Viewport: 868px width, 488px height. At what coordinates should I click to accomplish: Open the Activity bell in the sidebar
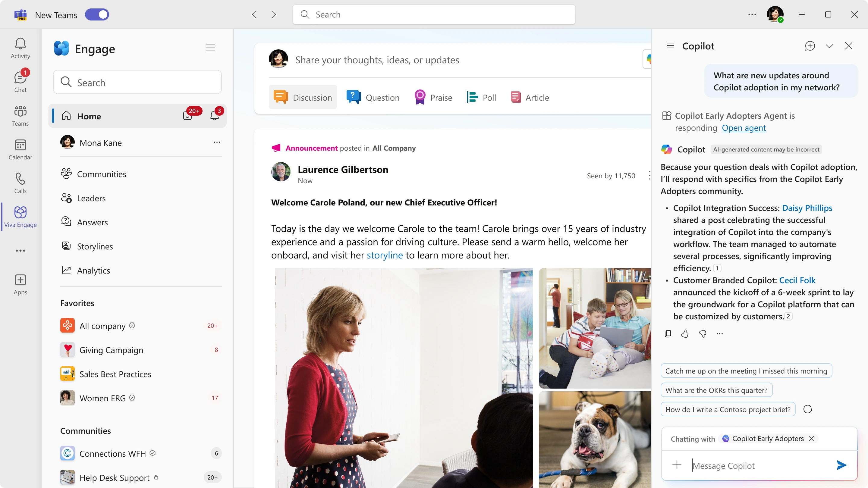[x=20, y=48]
